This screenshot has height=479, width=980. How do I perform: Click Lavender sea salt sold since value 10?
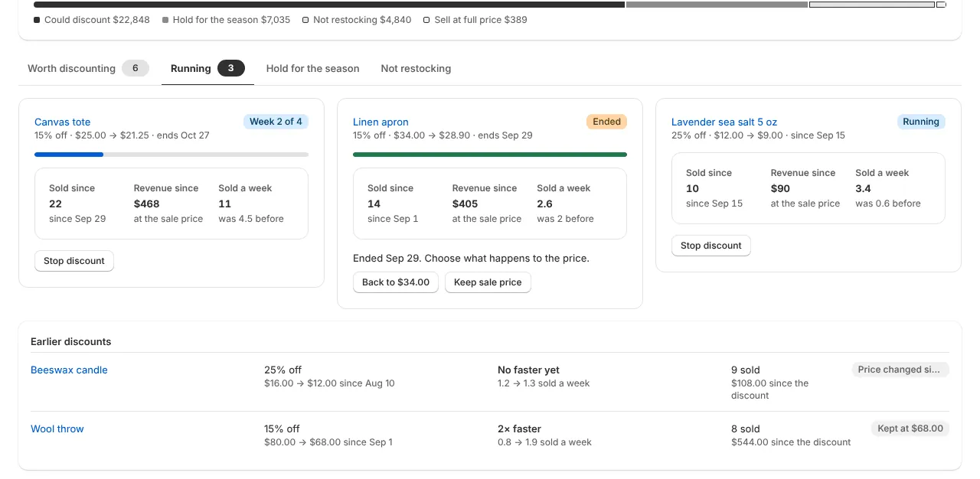click(692, 188)
